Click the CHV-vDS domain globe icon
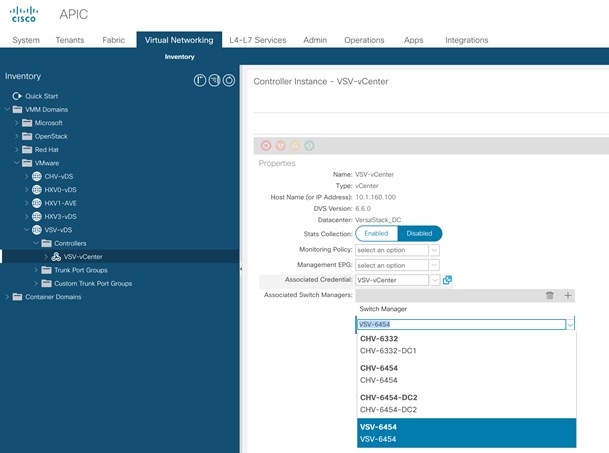Screen dimensions: 609x453 click(37, 176)
